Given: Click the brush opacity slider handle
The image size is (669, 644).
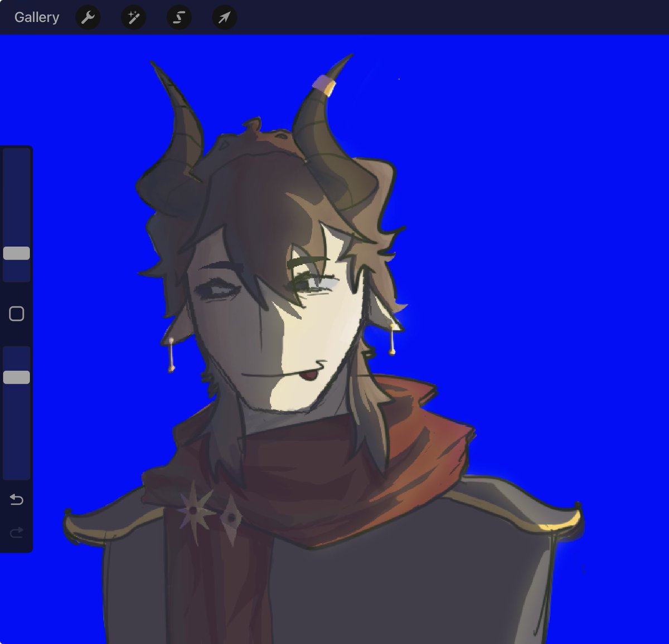Looking at the screenshot, I should click(x=17, y=378).
